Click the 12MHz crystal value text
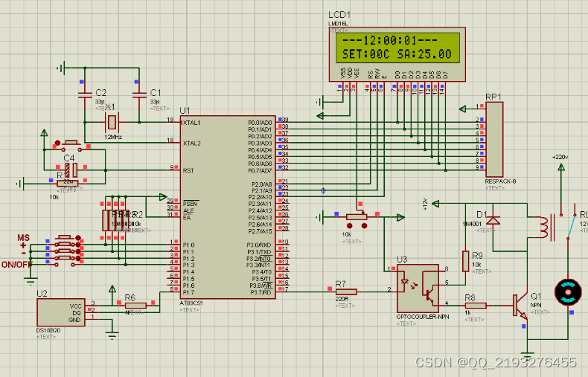588x377 pixels. tap(113, 137)
